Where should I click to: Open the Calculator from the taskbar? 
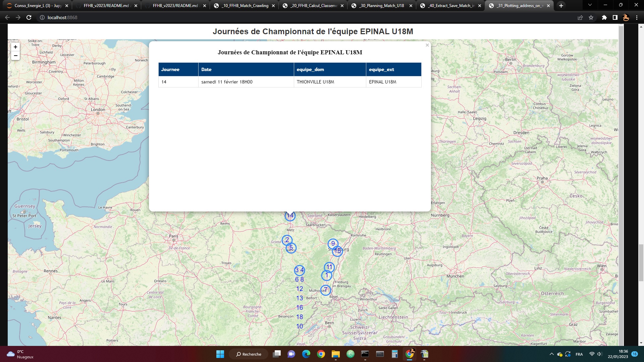pos(394,354)
